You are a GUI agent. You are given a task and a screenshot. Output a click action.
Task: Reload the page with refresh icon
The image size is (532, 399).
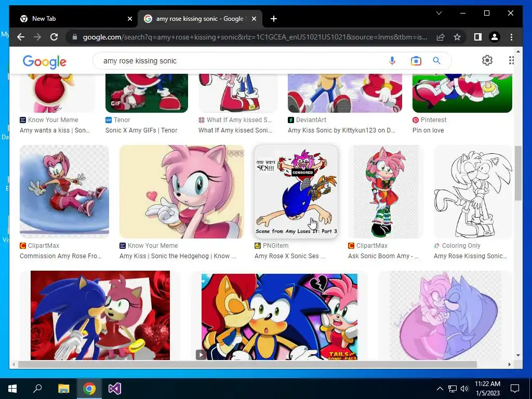coord(54,37)
